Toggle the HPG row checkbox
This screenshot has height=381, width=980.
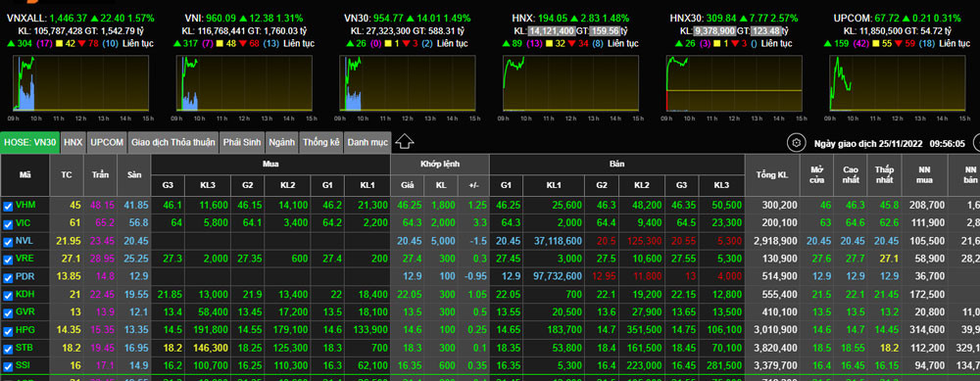[8, 332]
